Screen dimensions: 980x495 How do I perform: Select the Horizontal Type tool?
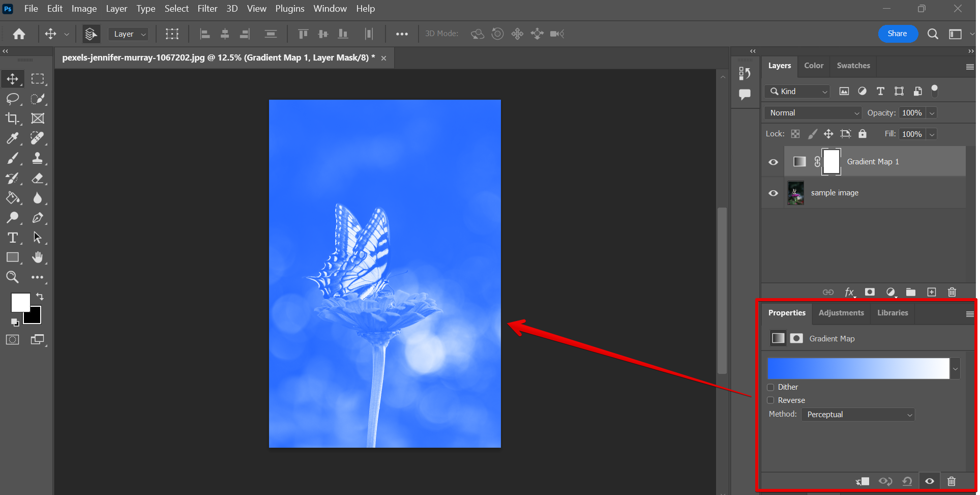pos(12,238)
